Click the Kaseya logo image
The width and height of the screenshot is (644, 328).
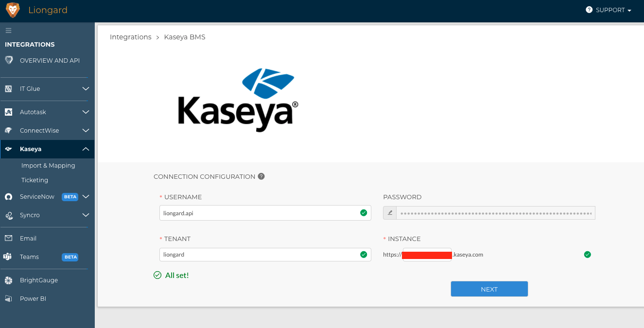(x=238, y=100)
